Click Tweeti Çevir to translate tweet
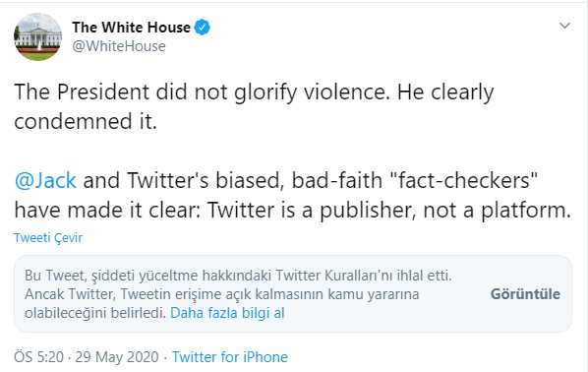This screenshot has width=588, height=372. tap(48, 237)
